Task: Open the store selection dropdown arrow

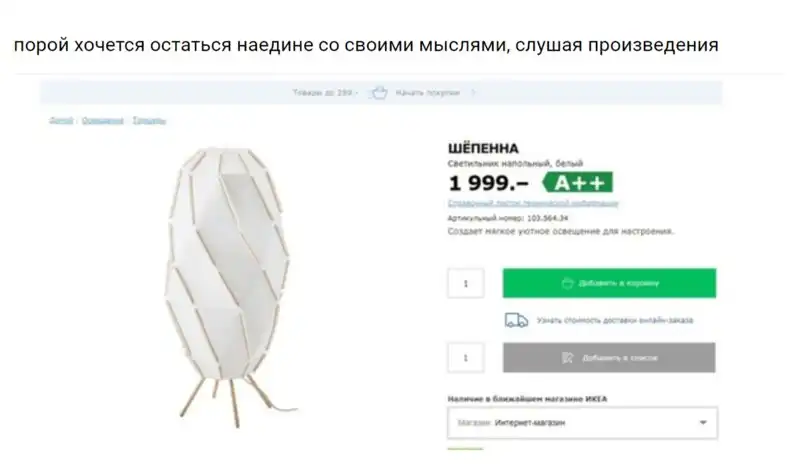Action: point(703,423)
